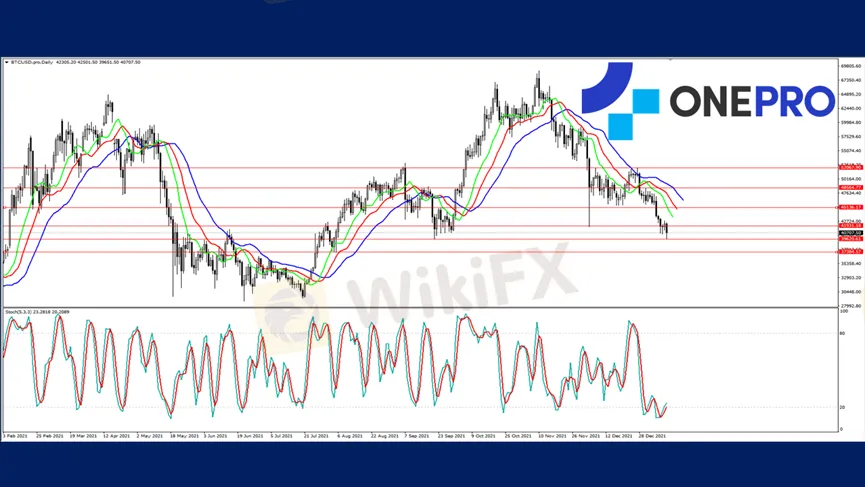Screen dimensions: 865x487
Task: Click the 2 May 2021 date label
Action: pos(149,436)
